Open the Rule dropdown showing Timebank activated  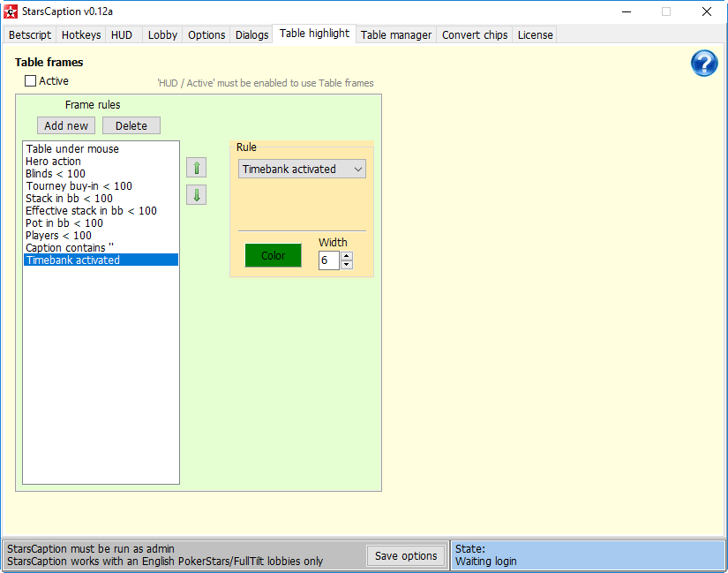[302, 169]
